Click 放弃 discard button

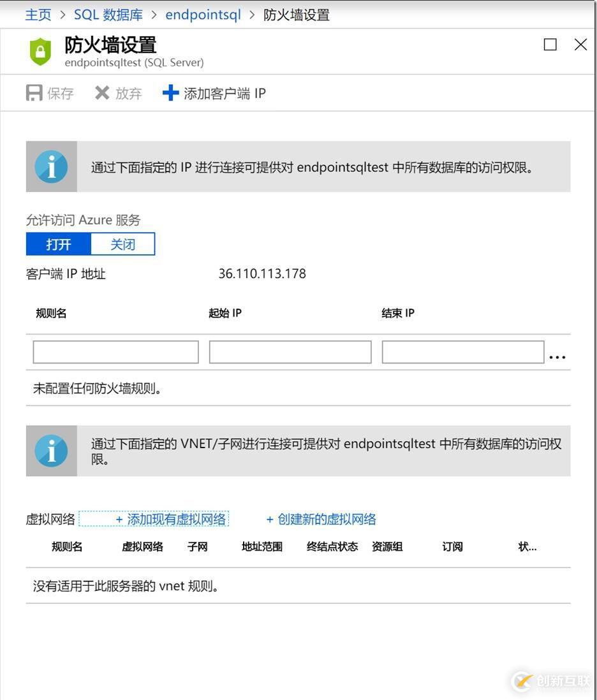(119, 93)
